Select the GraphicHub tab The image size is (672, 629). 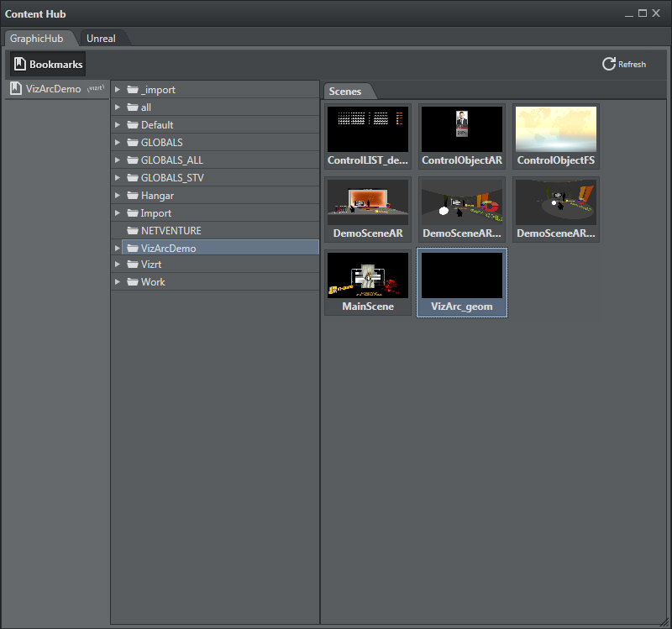point(36,39)
